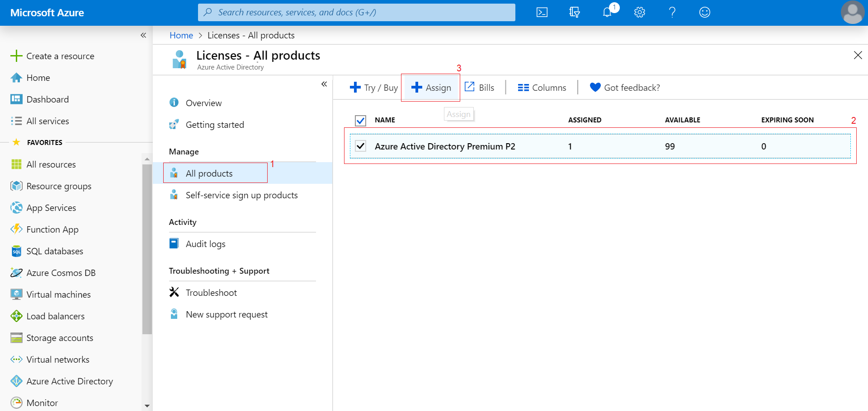Collapse the left portal sidebar

pos(143,35)
